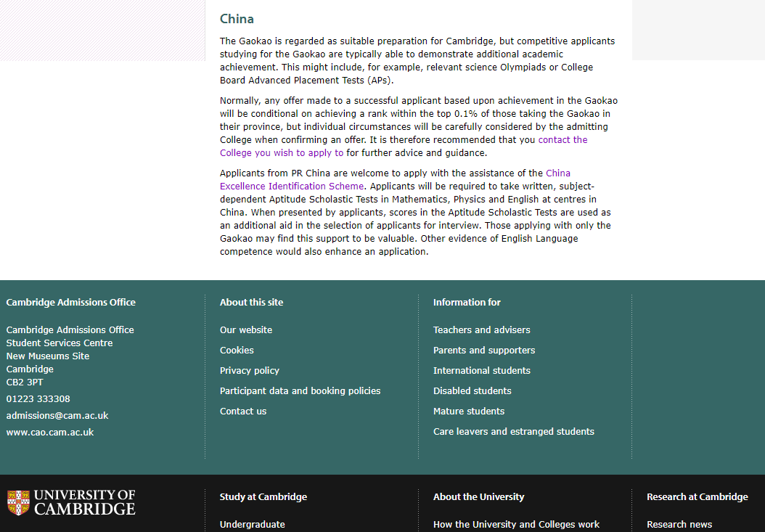Open the Undergraduate link in the footer
The width and height of the screenshot is (765, 532).
(253, 525)
